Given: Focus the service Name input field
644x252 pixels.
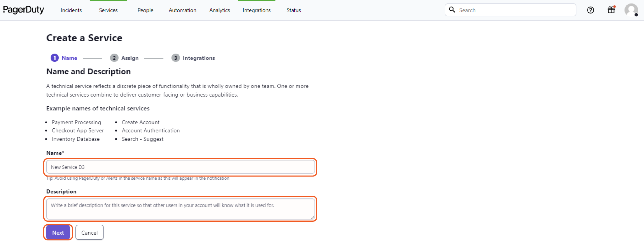Looking at the screenshot, I should [180, 167].
